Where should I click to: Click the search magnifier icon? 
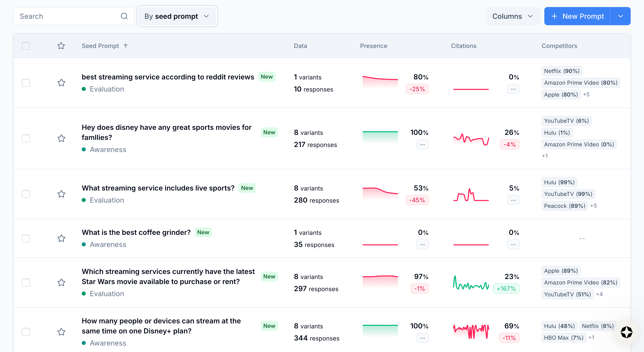tap(124, 16)
